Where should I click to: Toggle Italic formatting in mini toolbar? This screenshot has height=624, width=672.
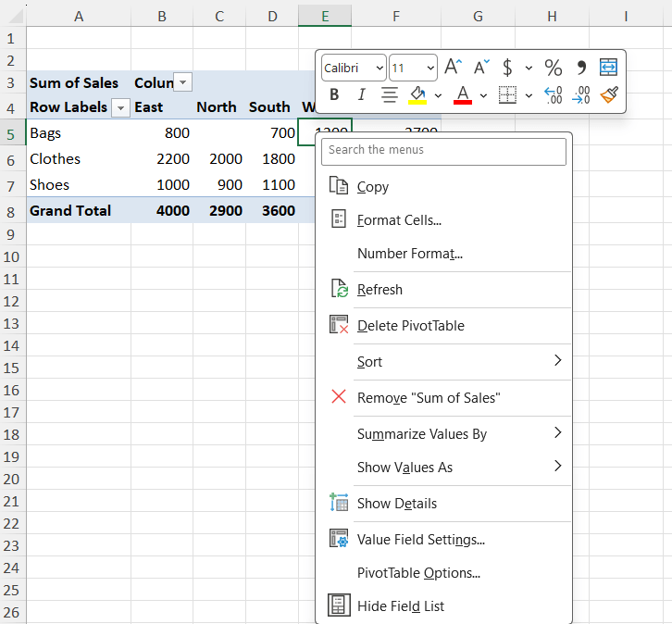pyautogui.click(x=361, y=94)
